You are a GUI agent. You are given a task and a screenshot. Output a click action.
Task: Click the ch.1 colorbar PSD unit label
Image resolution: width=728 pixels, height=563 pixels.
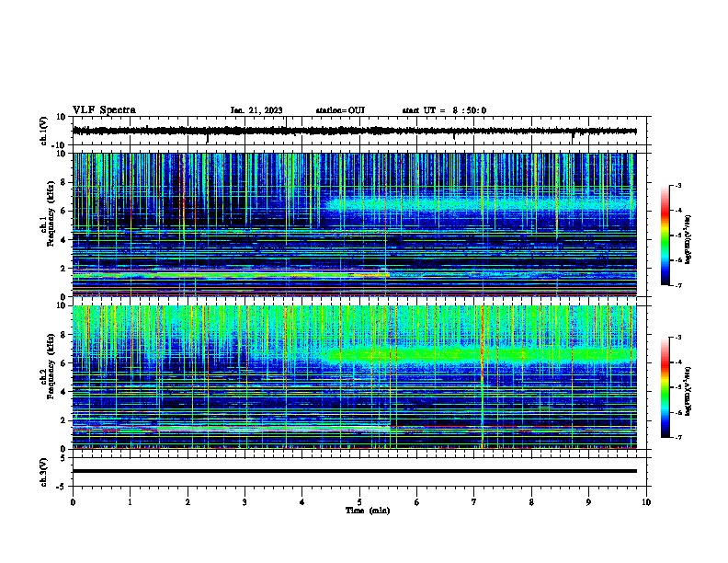(x=688, y=240)
